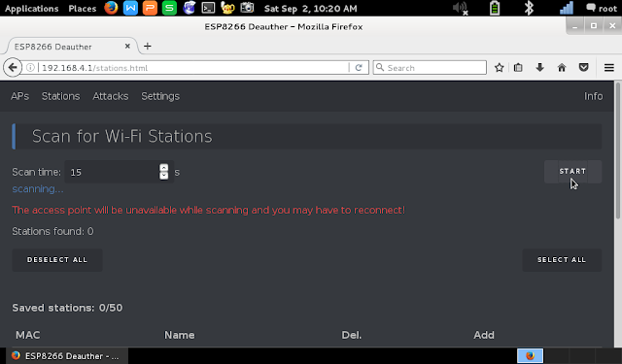This screenshot has height=364, width=622.
Task: Open the Info page
Action: pyautogui.click(x=593, y=96)
